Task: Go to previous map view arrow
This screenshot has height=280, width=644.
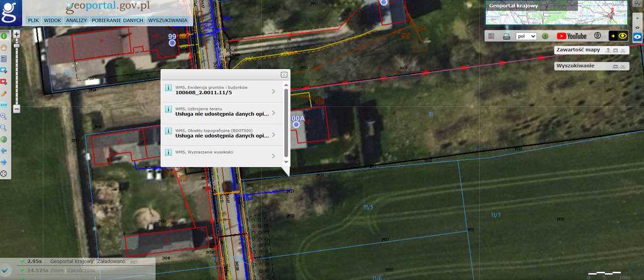Action: [x=4, y=151]
